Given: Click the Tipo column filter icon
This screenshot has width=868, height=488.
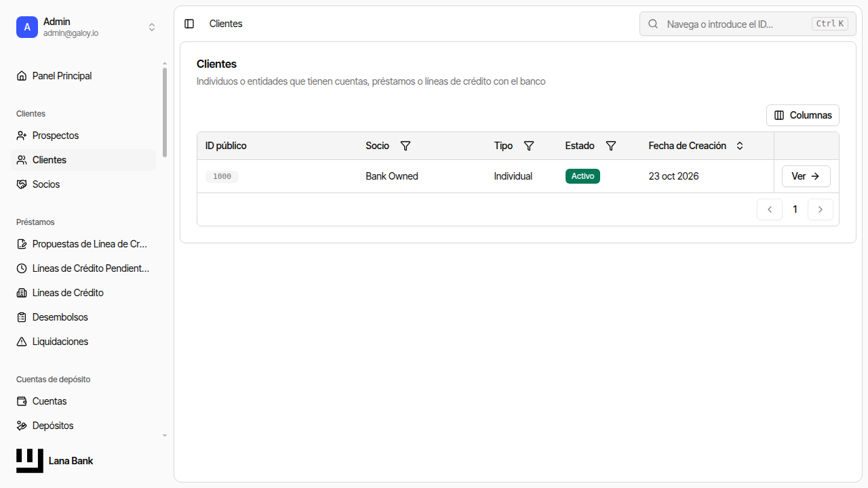Looking at the screenshot, I should pos(529,146).
